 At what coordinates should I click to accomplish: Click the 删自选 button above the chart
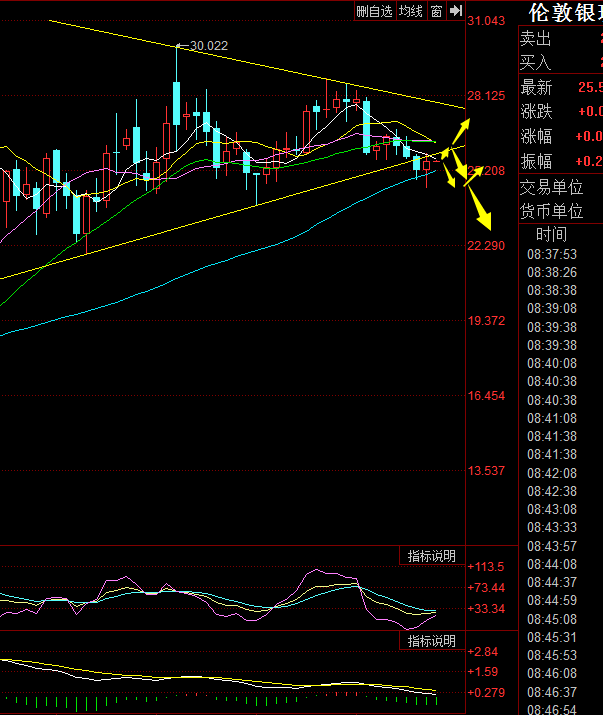coord(374,11)
